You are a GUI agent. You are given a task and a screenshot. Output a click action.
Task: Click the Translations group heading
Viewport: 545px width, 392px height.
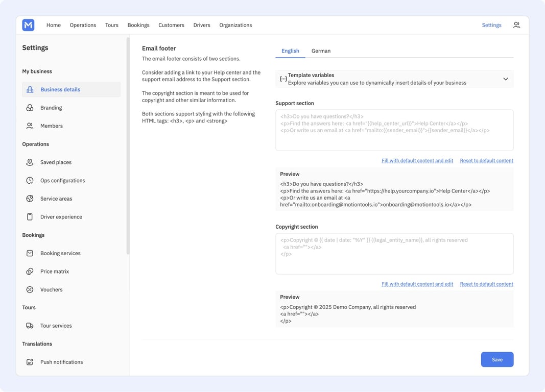(x=37, y=344)
